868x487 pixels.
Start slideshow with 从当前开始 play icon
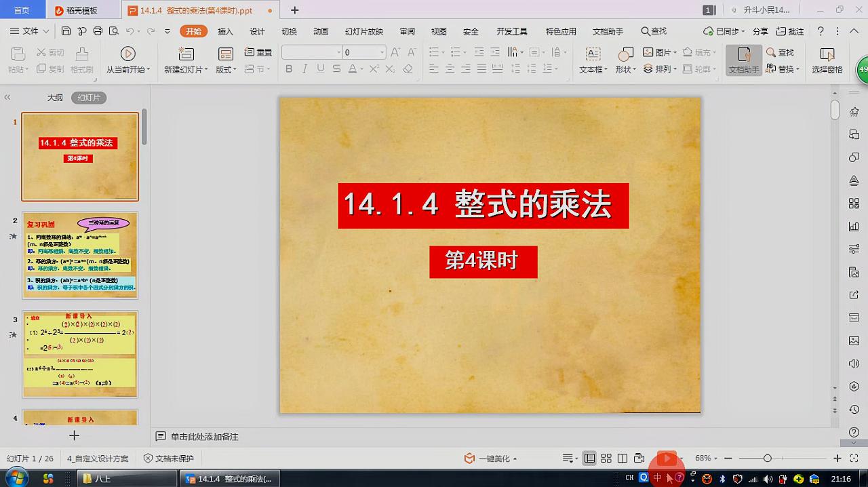pyautogui.click(x=127, y=54)
